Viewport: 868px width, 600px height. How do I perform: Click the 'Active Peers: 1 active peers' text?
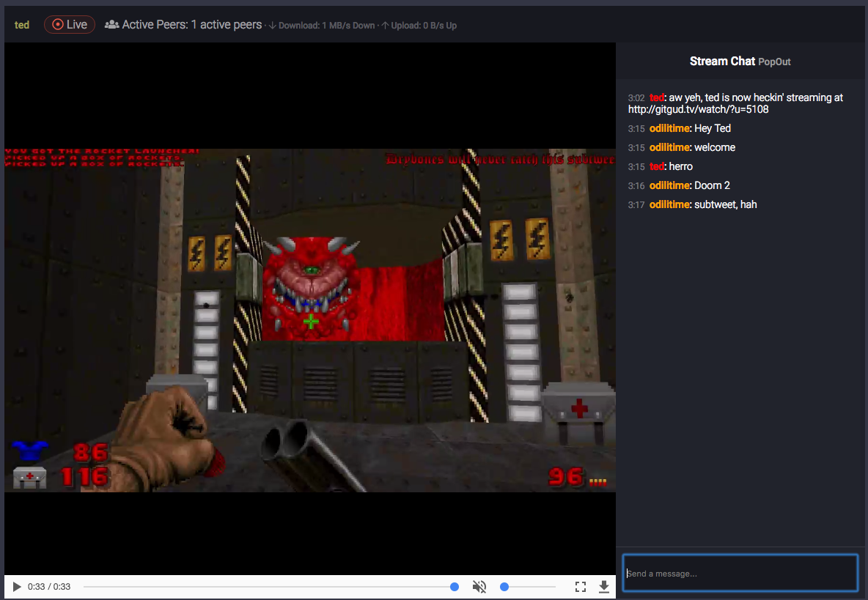click(x=191, y=24)
